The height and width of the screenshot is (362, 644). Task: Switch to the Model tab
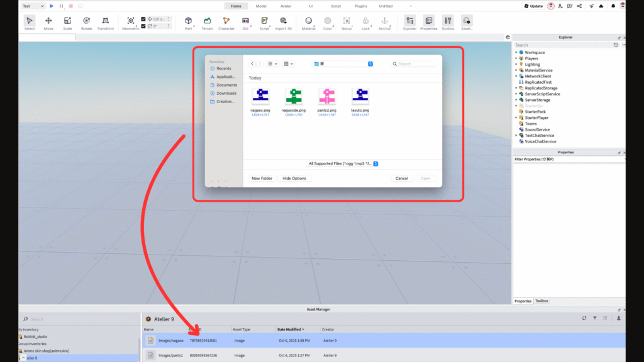click(261, 6)
